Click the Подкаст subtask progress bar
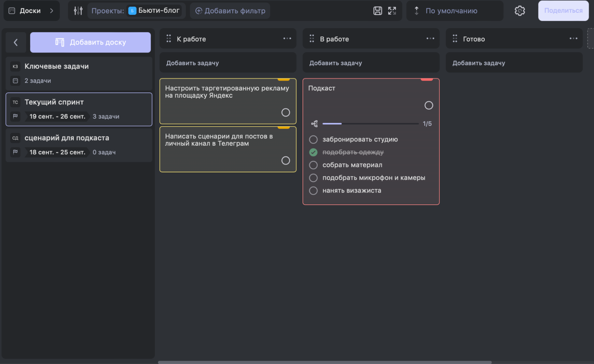The height and width of the screenshot is (364, 594). tap(370, 124)
